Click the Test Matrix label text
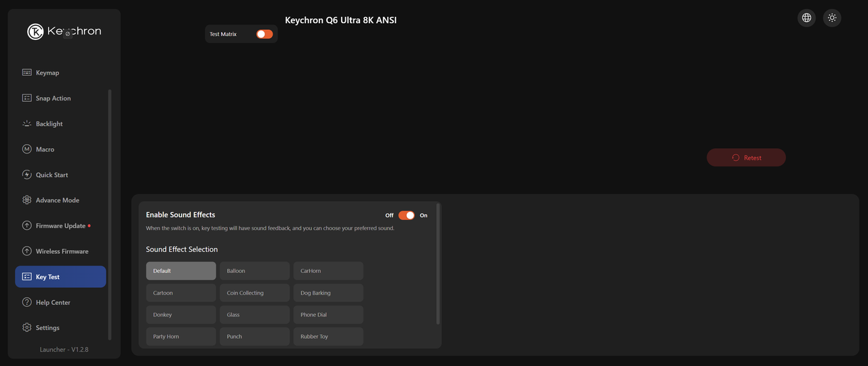The image size is (868, 366). pos(223,34)
